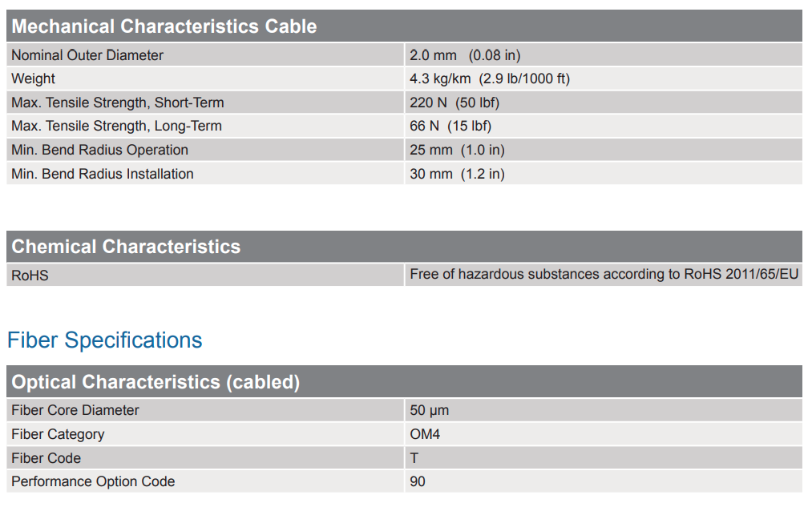Click Max. Tensile Strength, Short-Term label
Screen dimensions: 812x507
[118, 103]
